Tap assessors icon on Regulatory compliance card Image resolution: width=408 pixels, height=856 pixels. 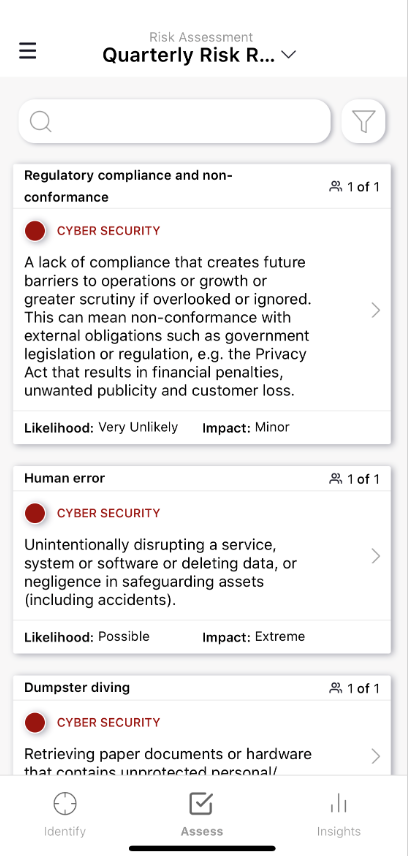335,187
